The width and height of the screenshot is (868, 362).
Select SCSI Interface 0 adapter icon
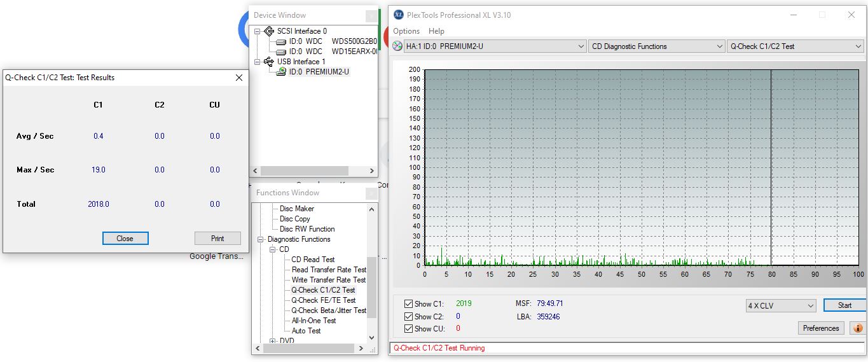point(269,31)
